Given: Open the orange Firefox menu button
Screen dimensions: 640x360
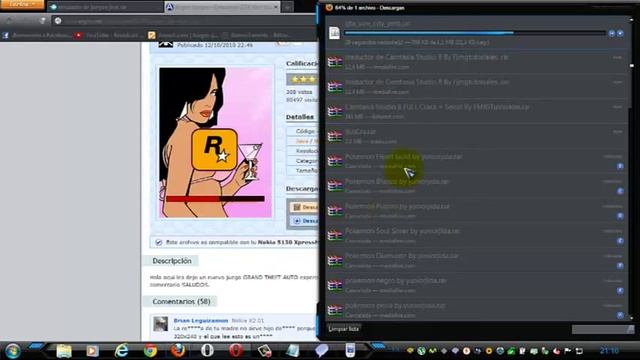Looking at the screenshot, I should (x=22, y=4).
